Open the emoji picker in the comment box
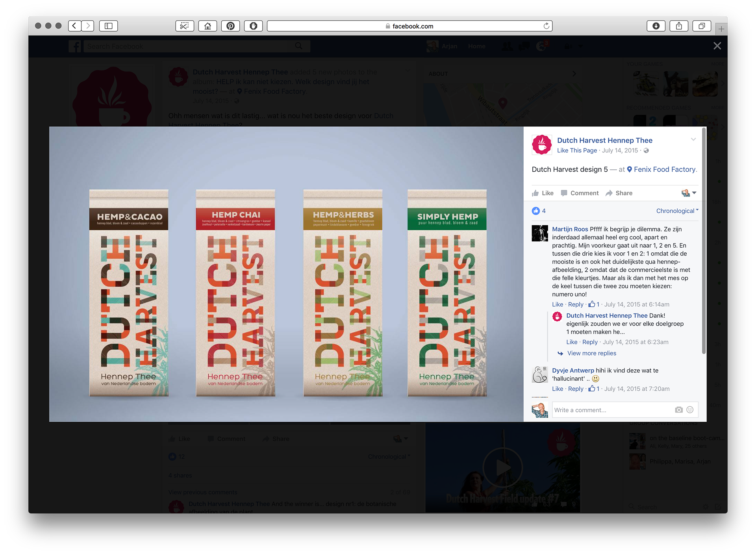Screen dimensions: 756x554 pos(690,410)
